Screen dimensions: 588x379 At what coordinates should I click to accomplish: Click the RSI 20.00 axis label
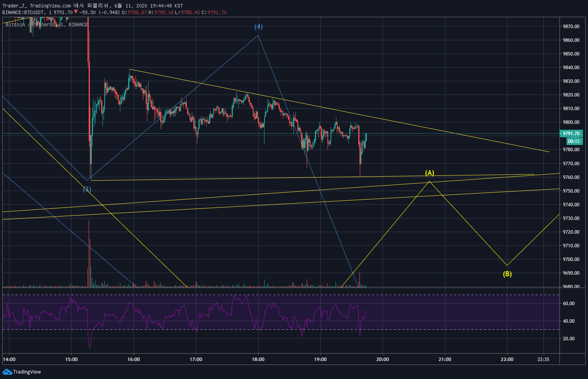coord(568,339)
